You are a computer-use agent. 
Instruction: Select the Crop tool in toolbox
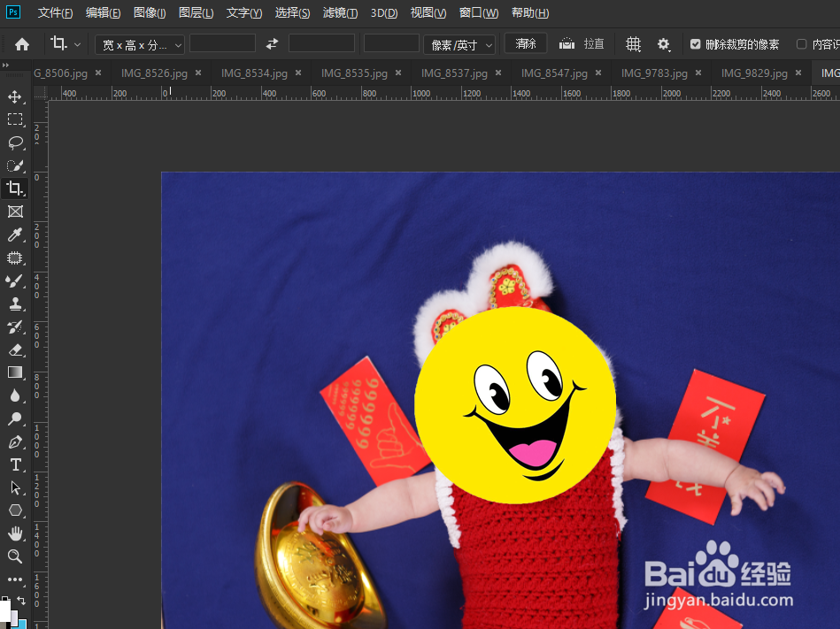[15, 188]
